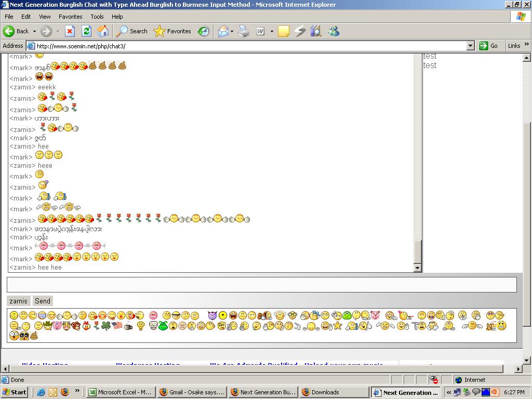The width and height of the screenshot is (532, 399).
Task: Click the Back navigation arrow icon
Action: [x=8, y=31]
